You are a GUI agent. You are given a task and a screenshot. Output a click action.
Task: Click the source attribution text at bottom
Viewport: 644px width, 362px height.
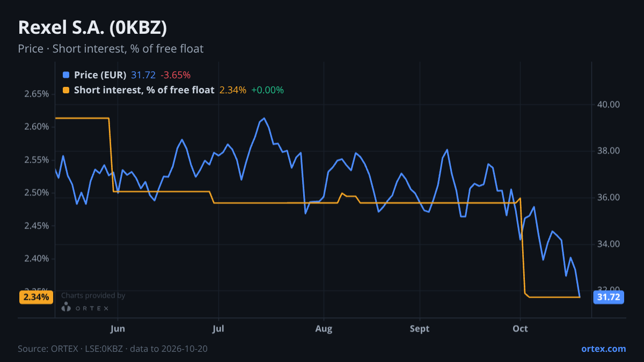pyautogui.click(x=113, y=349)
